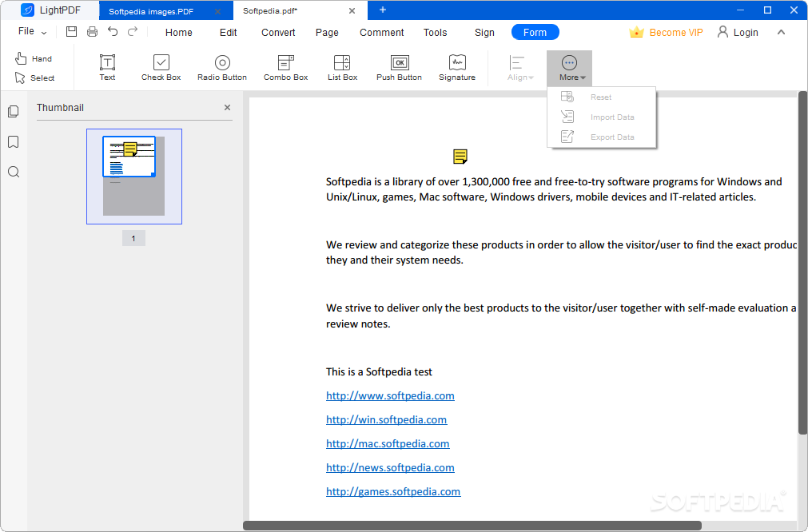This screenshot has width=808, height=532.
Task: Open a new tab with plus
Action: pyautogui.click(x=383, y=10)
